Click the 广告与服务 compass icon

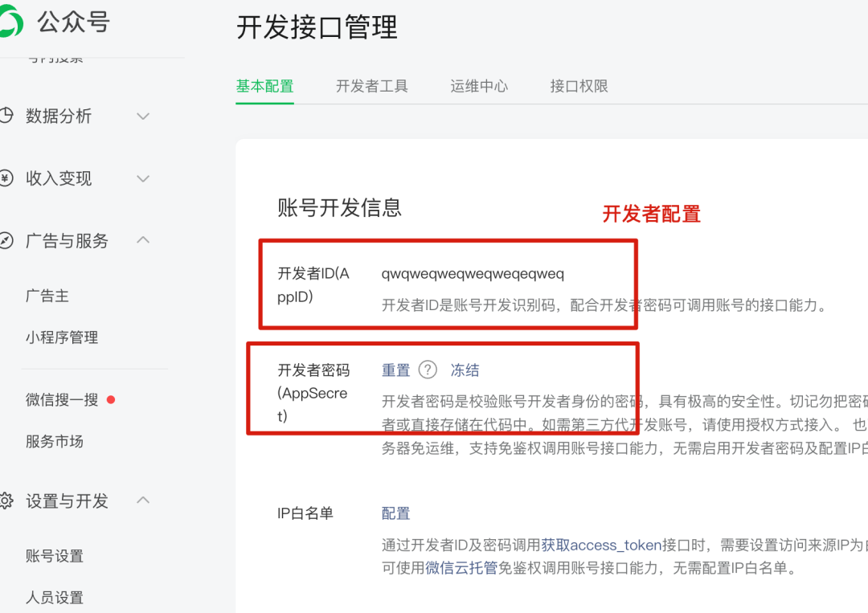tap(6, 241)
